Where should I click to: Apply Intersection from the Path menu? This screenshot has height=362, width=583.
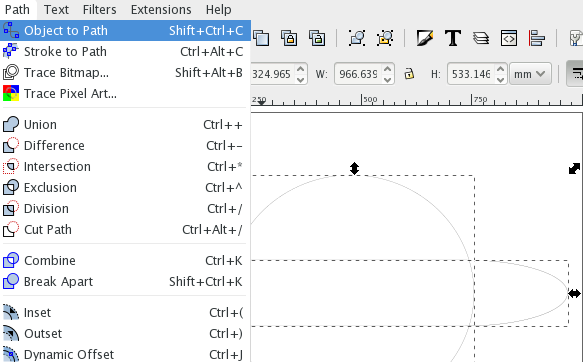click(125, 167)
